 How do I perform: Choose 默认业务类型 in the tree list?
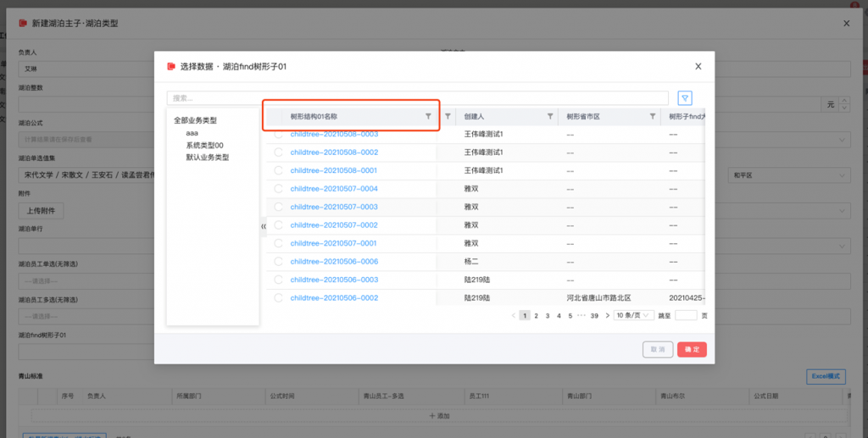pos(208,158)
